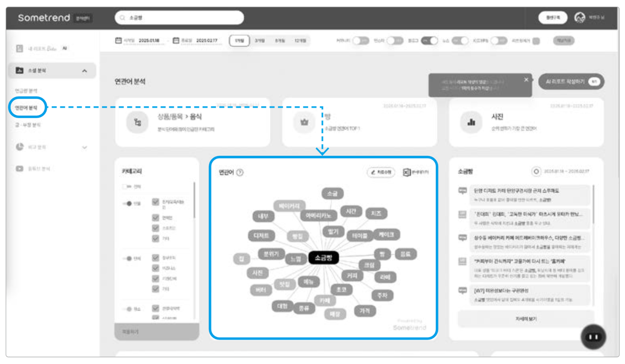The image size is (625, 364).
Task: Click the 아메리카노 node in the word map
Action: tap(318, 216)
